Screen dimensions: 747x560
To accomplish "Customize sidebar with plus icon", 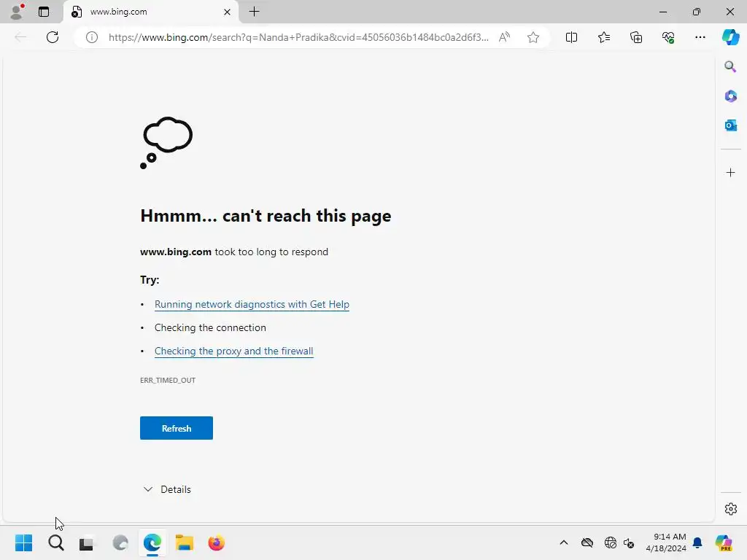I will (x=730, y=172).
